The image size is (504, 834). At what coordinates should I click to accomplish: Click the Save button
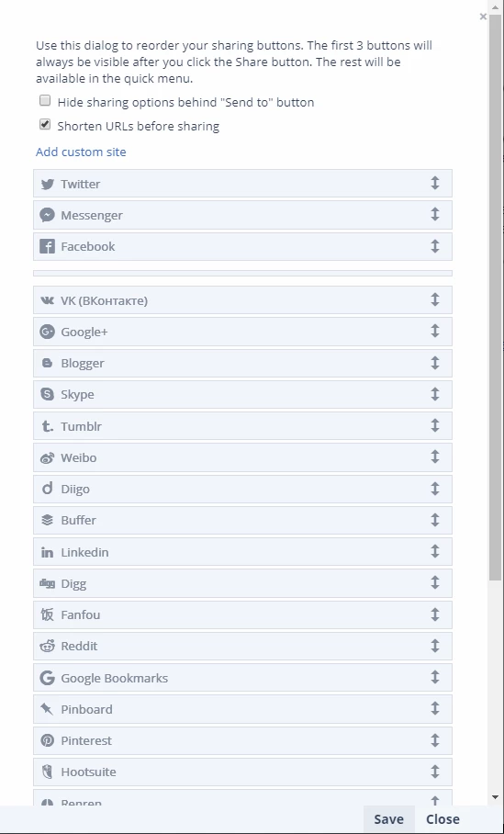[388, 819]
